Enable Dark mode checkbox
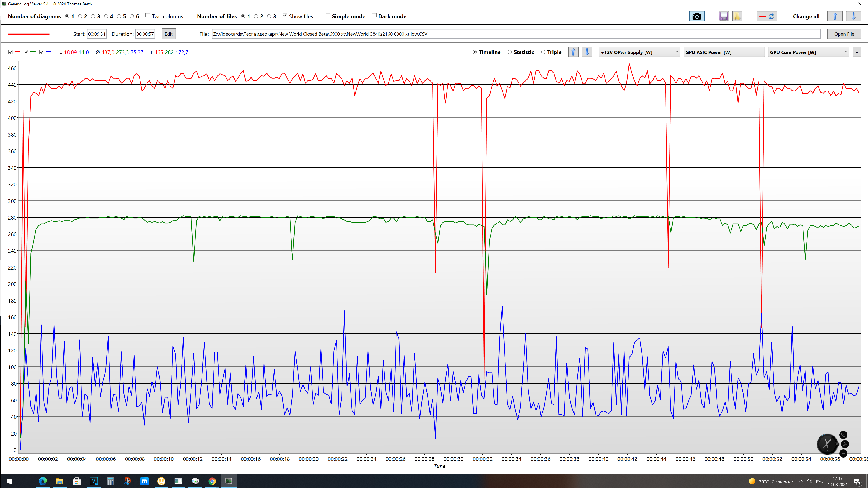Screen dimensions: 868x488 tap(374, 16)
